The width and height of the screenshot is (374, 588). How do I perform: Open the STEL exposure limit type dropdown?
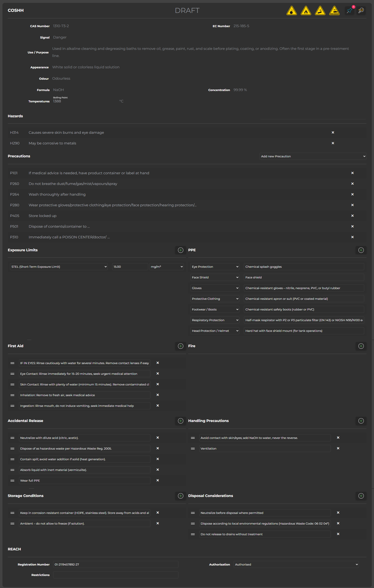tap(59, 267)
